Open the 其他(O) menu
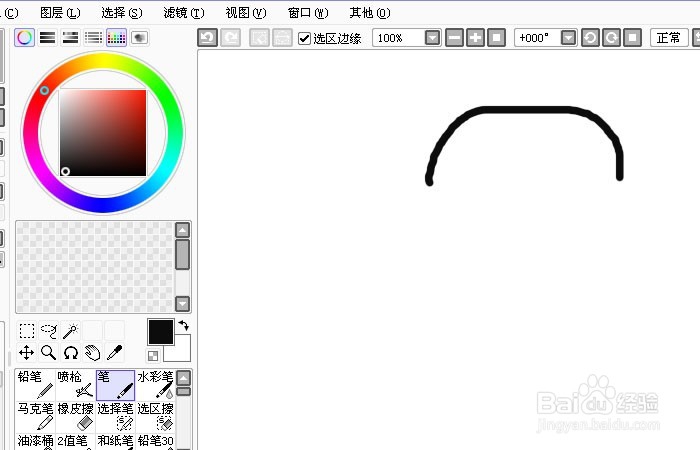The image size is (700, 450). pyautogui.click(x=370, y=12)
